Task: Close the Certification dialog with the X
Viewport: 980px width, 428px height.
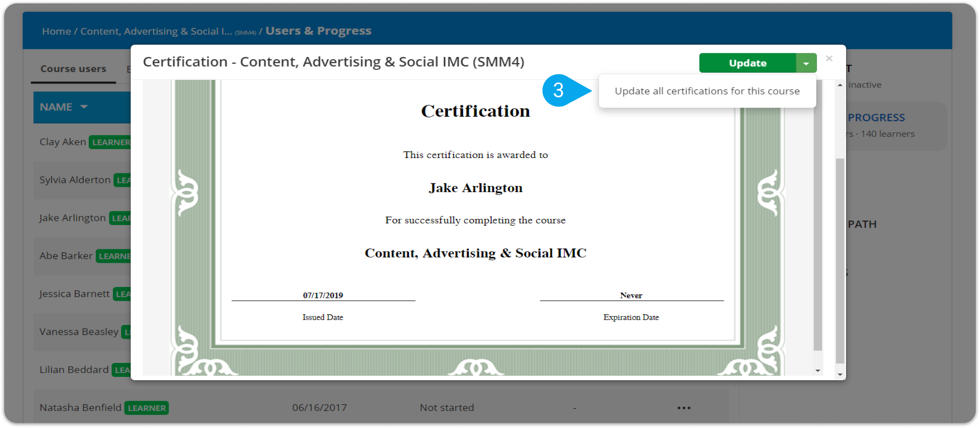Action: 829,59
